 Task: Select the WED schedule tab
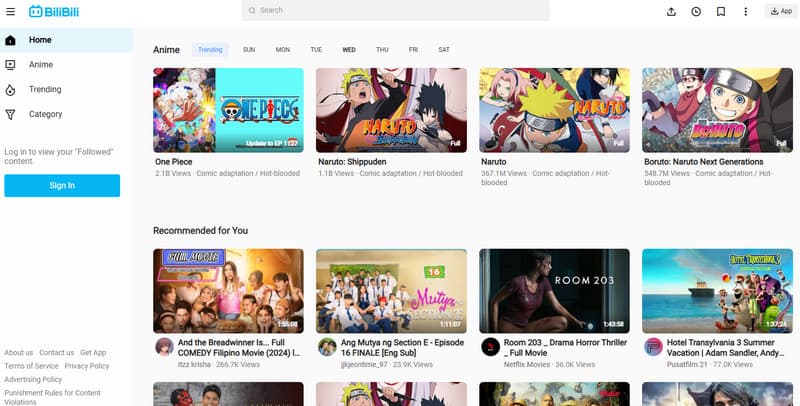pos(349,50)
